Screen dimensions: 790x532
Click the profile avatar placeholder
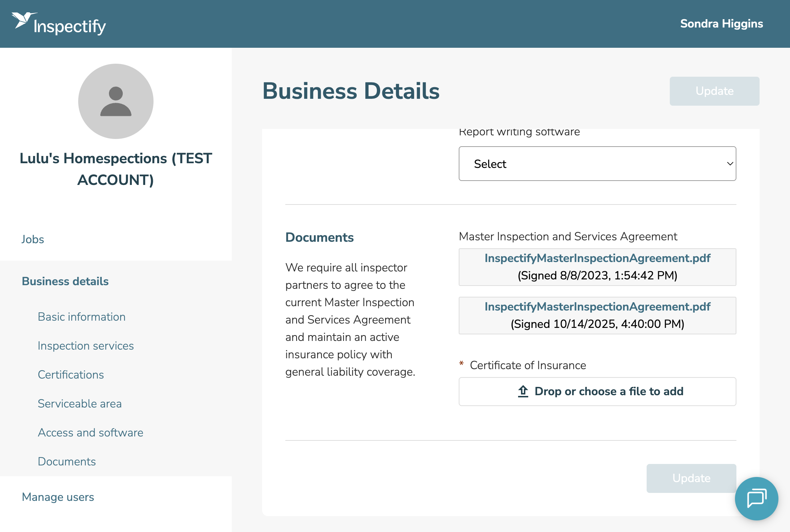(x=116, y=101)
